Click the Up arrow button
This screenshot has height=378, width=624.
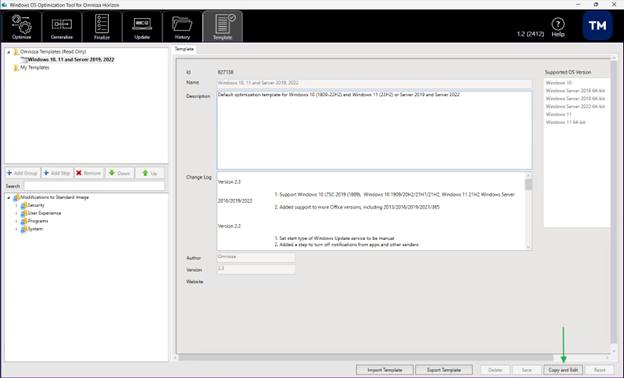[x=150, y=173]
